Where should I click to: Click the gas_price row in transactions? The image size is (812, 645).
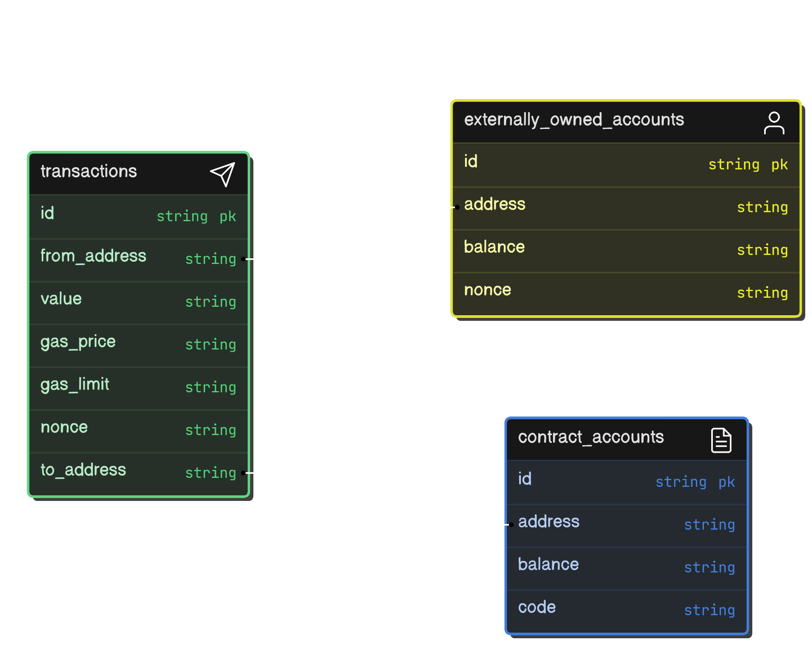coord(138,342)
